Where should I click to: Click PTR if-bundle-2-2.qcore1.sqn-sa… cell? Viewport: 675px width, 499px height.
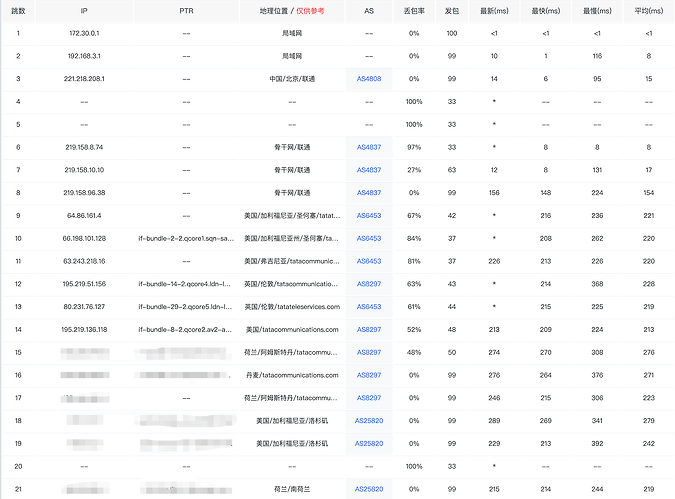point(186,239)
